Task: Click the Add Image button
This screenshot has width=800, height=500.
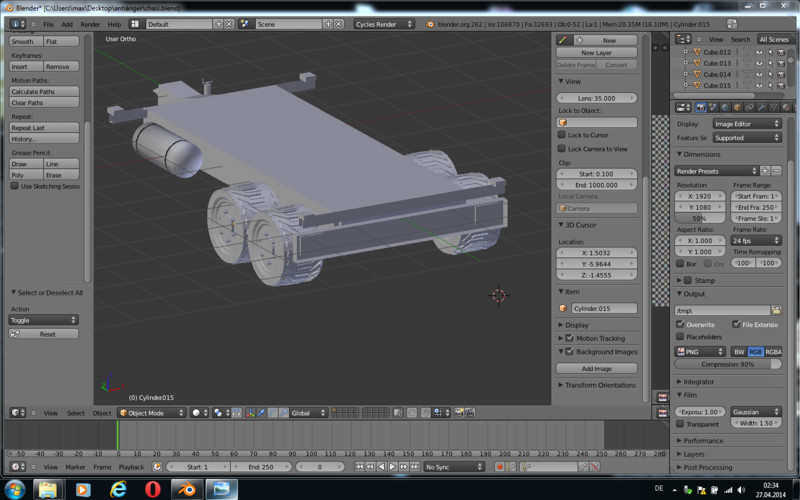Action: (x=596, y=368)
